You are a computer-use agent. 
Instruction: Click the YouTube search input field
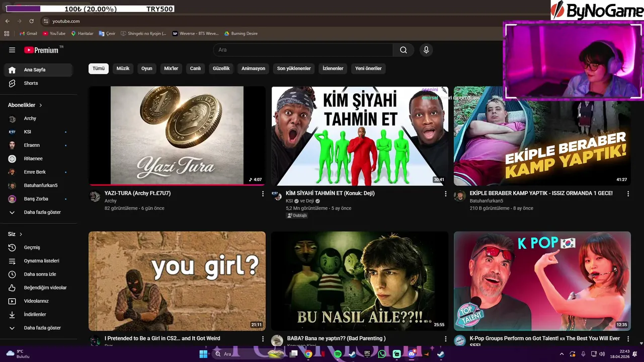point(303,50)
